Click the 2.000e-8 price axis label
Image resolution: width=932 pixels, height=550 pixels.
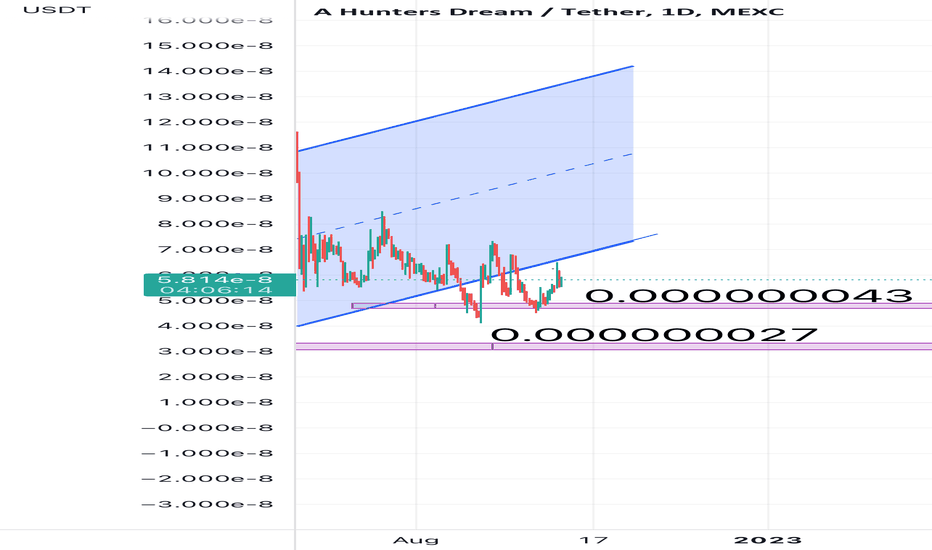click(x=215, y=376)
